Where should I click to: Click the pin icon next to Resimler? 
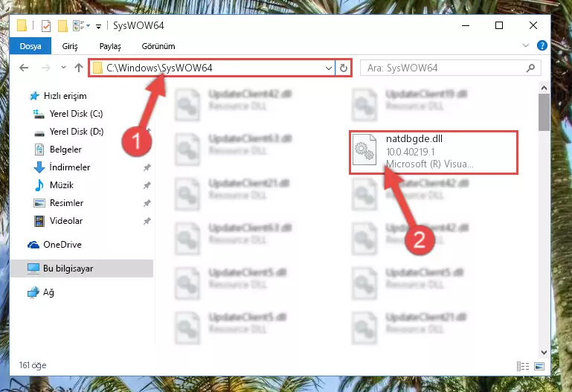tap(147, 203)
